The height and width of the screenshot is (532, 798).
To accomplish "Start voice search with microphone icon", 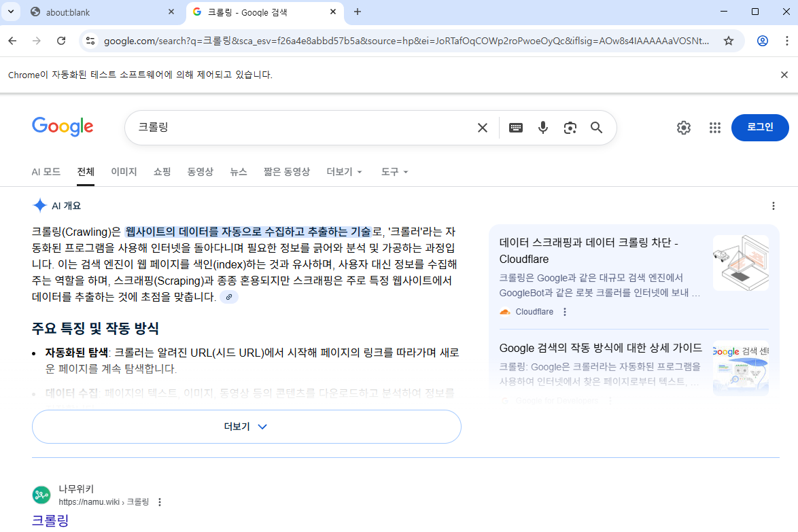I will tap(543, 128).
